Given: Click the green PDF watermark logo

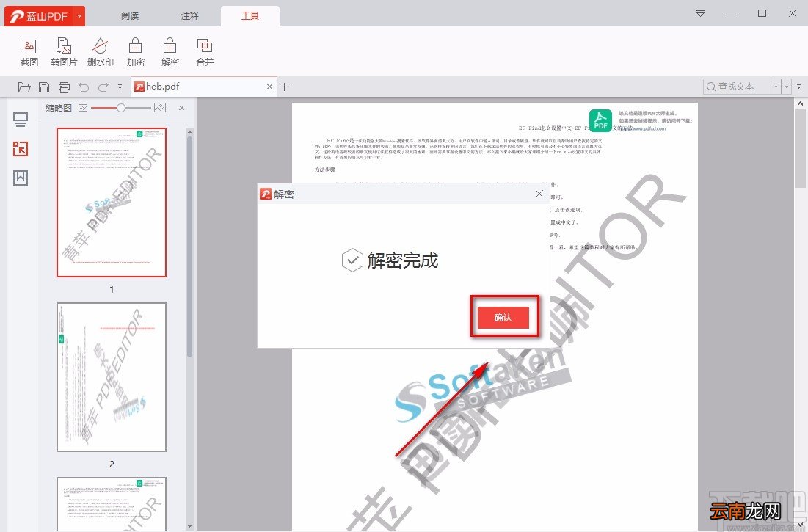Looking at the screenshot, I should [600, 121].
